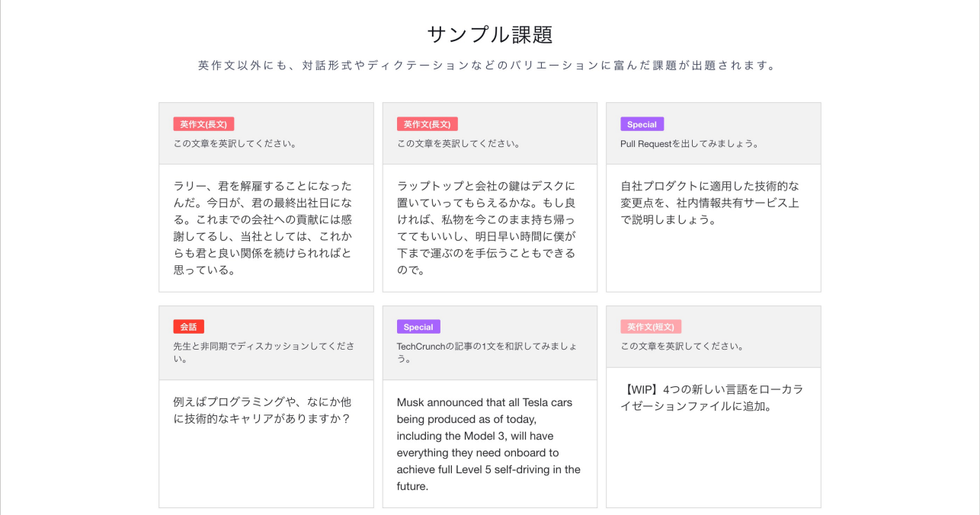Open the Musk Tesla announcement card
Viewport: 980px width, 515px height.
click(489, 407)
